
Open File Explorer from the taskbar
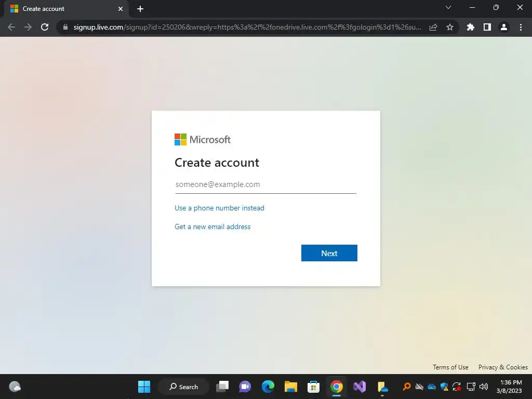(x=291, y=387)
